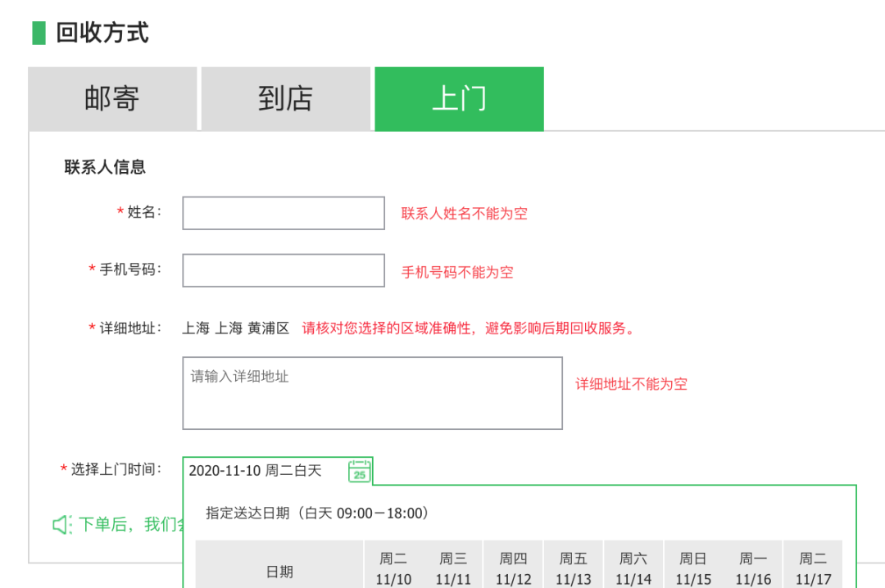Click the 姓名 name input field
885x588 pixels.
(283, 213)
